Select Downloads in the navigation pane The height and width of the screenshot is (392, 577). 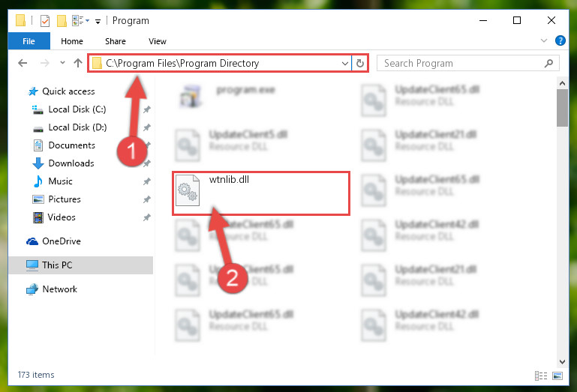click(x=71, y=163)
